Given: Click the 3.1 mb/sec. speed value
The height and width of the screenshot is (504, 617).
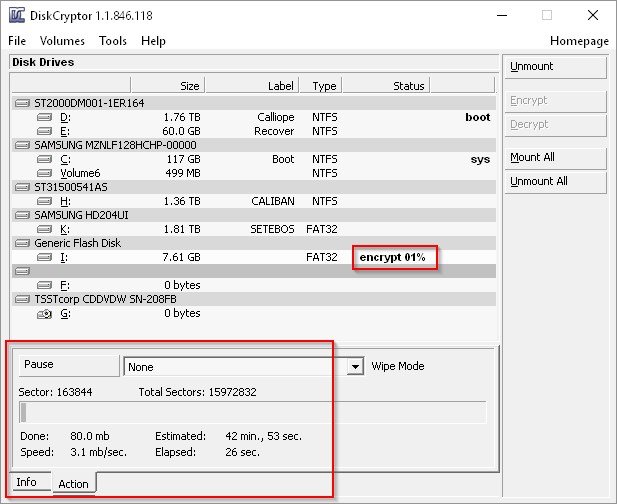Looking at the screenshot, I should pyautogui.click(x=99, y=452).
